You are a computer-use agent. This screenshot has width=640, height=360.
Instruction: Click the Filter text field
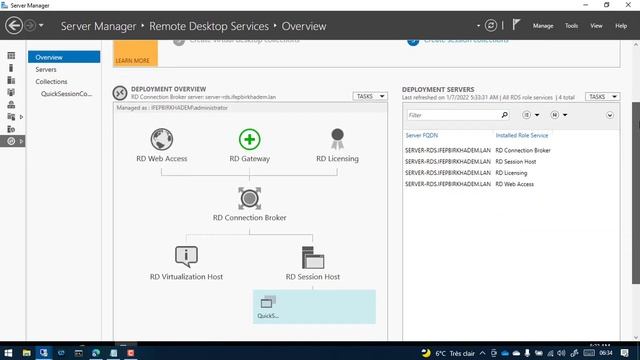pyautogui.click(x=453, y=115)
